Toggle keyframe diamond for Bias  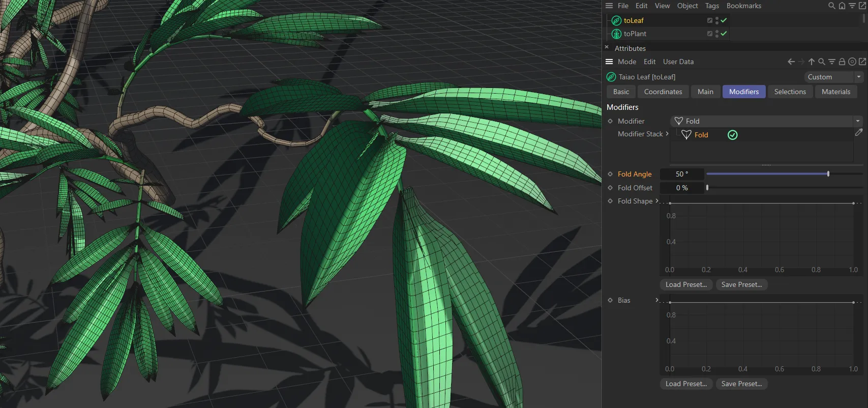pos(610,300)
